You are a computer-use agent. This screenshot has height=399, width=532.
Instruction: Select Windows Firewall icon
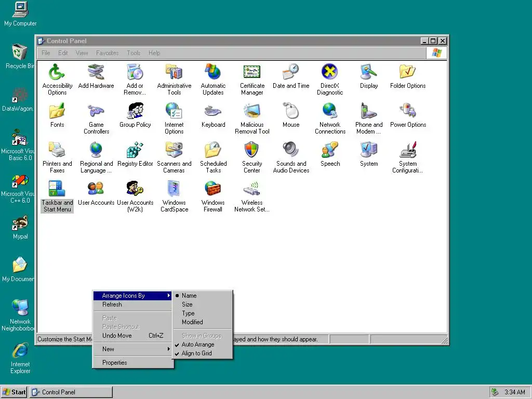pyautogui.click(x=213, y=189)
